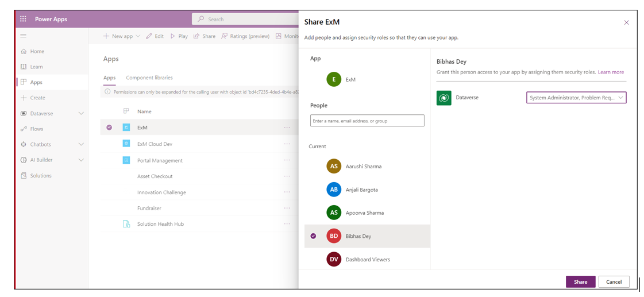This screenshot has width=644, height=297.
Task: Click the Dataverse sidebar icon
Action: click(x=24, y=113)
